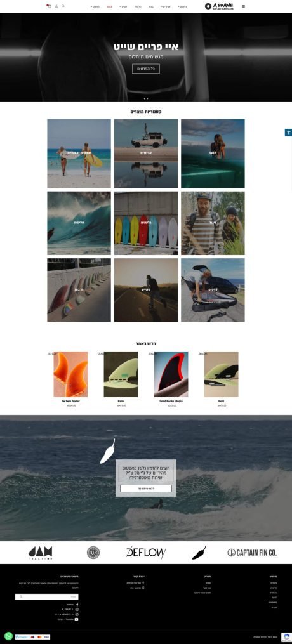Select the first hero slider dot

coord(145,99)
